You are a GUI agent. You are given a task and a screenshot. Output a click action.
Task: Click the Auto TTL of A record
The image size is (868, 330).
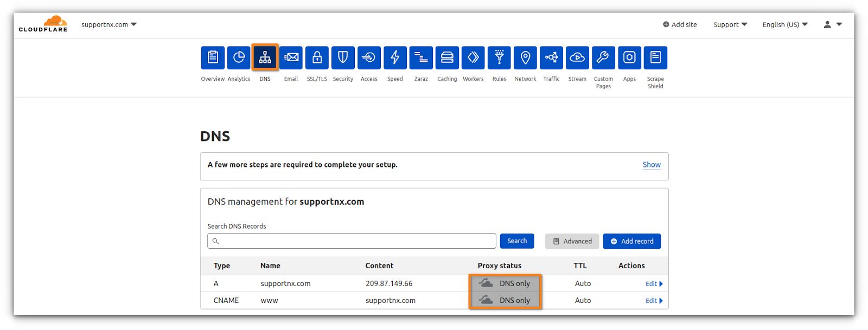(x=583, y=283)
